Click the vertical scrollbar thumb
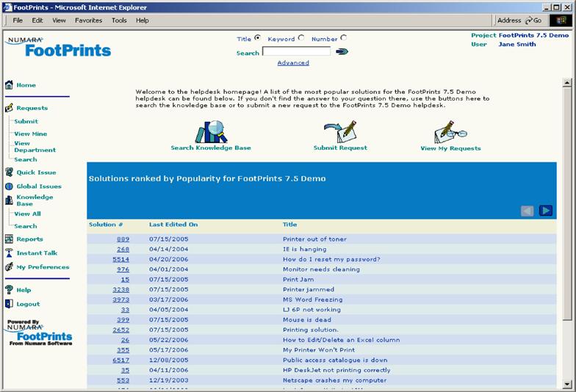 point(567,204)
